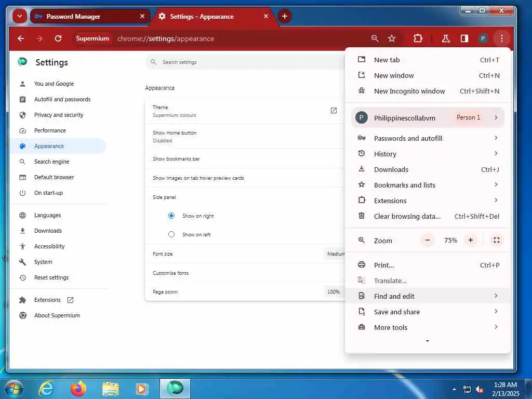Toggle the side panel toolbar icon
532x399 pixels.
(464, 38)
